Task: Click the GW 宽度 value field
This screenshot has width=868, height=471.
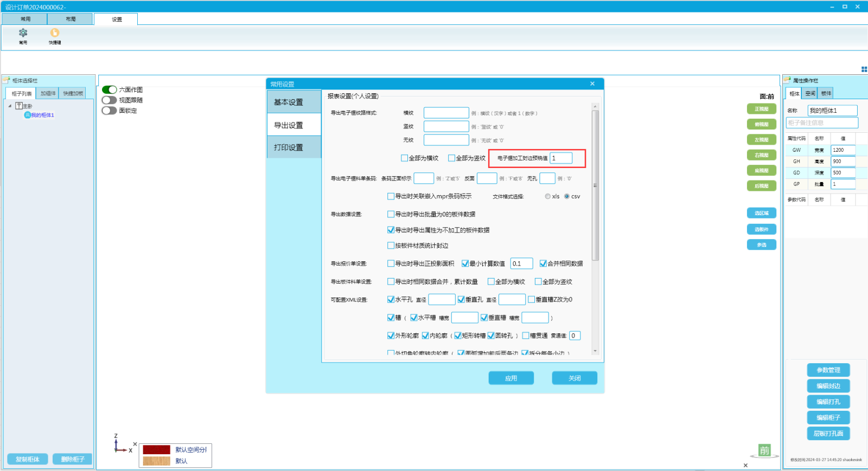Action: point(843,150)
